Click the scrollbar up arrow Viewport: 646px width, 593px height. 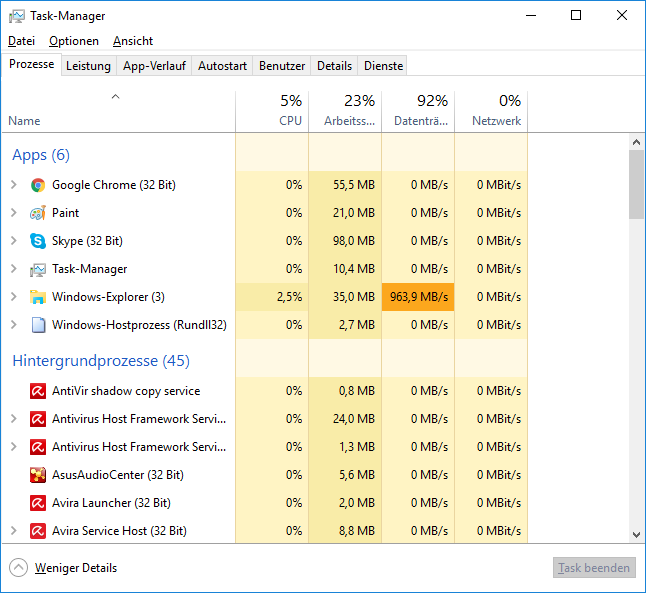[637, 142]
